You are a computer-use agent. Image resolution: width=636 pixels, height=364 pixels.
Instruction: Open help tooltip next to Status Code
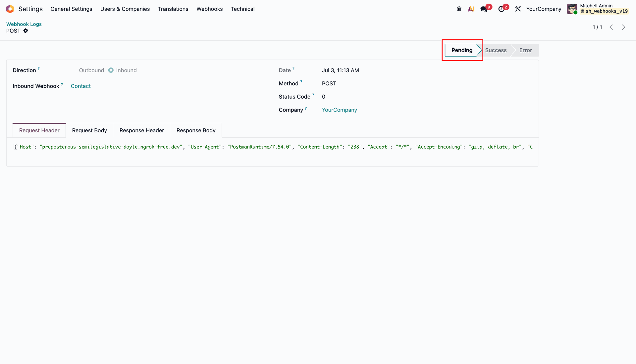313,95
